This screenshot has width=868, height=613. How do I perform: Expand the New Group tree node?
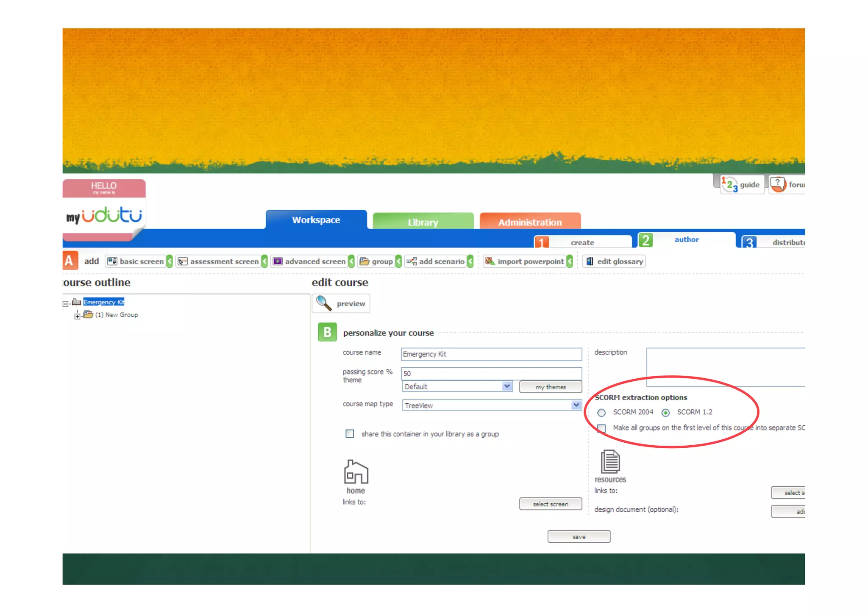coord(77,316)
